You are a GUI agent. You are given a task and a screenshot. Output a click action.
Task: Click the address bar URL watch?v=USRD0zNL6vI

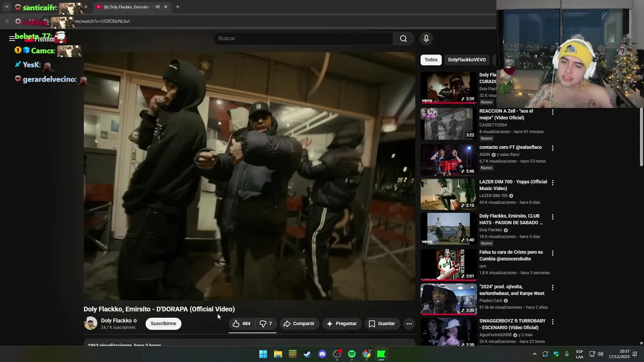click(x=103, y=21)
